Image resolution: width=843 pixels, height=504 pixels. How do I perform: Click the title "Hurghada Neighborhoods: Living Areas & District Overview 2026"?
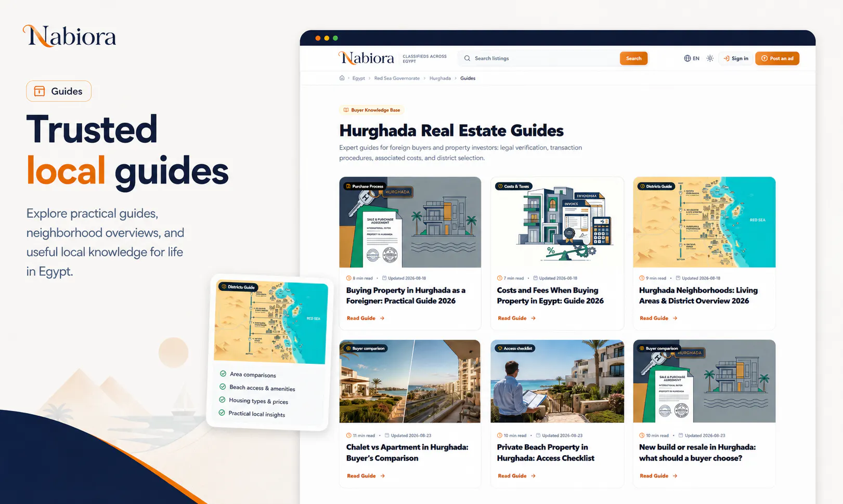click(698, 296)
